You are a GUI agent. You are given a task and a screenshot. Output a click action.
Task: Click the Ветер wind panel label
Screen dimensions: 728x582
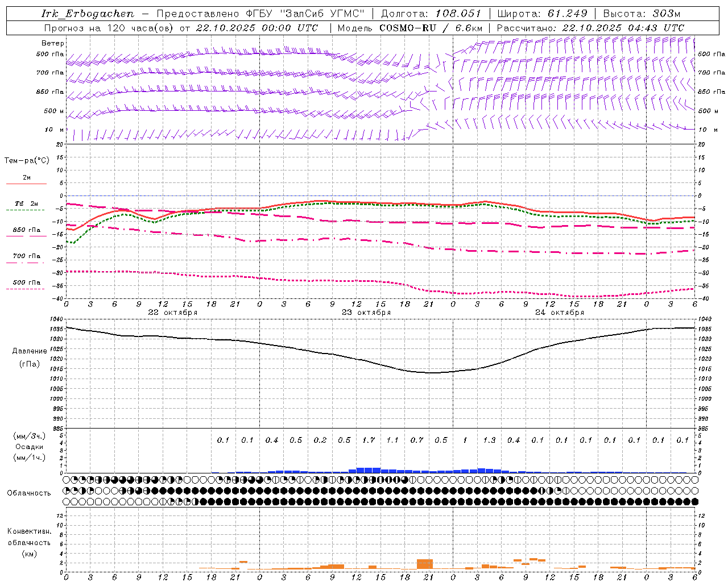point(53,43)
